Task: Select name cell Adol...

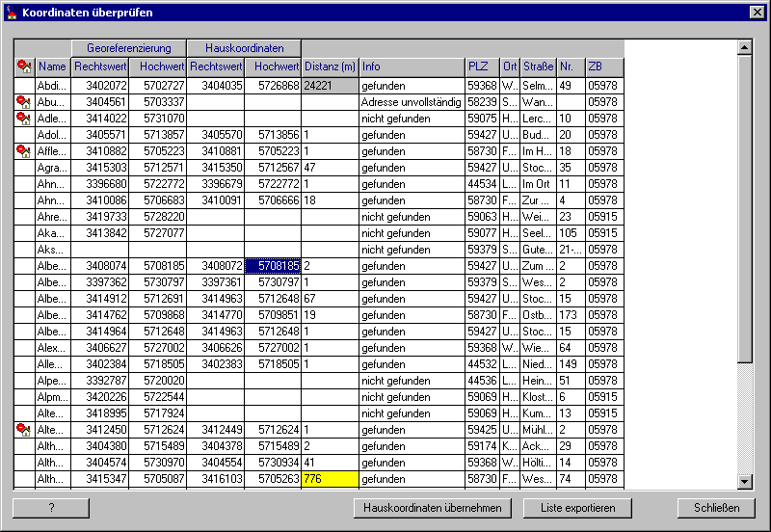Action: pyautogui.click(x=53, y=135)
